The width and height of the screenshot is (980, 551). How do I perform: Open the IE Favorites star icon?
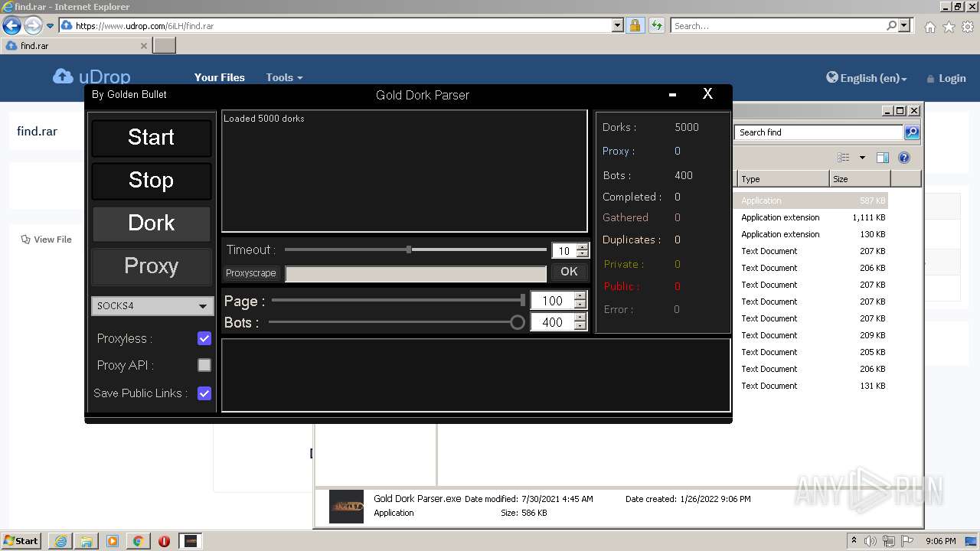pyautogui.click(x=949, y=27)
